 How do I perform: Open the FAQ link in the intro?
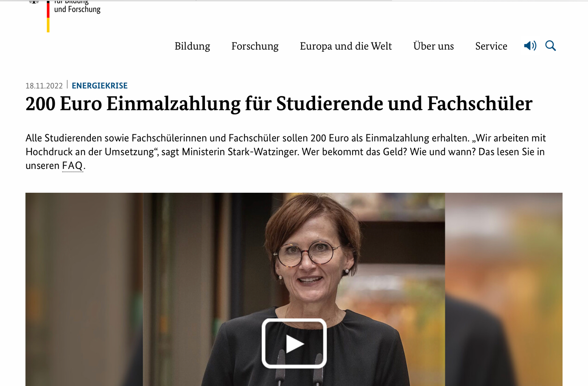pyautogui.click(x=73, y=166)
